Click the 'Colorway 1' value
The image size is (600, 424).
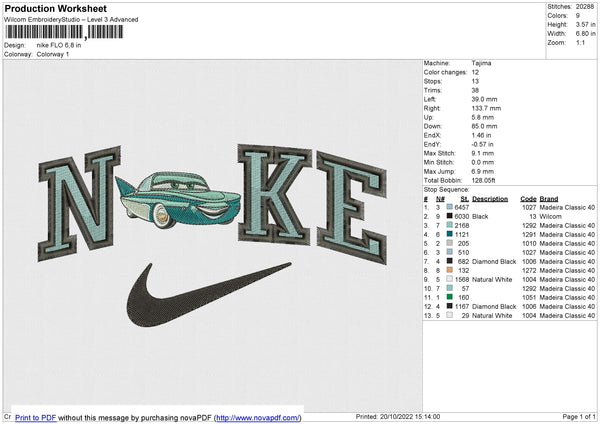point(53,54)
